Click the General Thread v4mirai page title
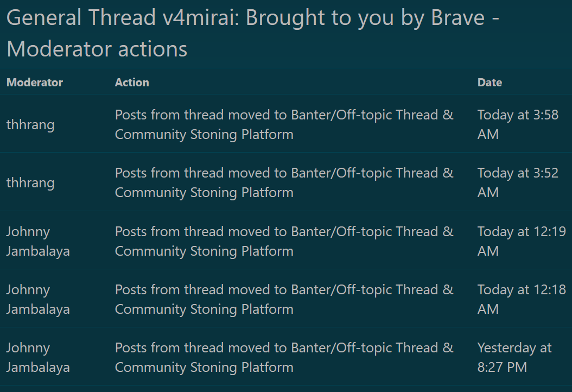572x392 pixels. click(253, 33)
